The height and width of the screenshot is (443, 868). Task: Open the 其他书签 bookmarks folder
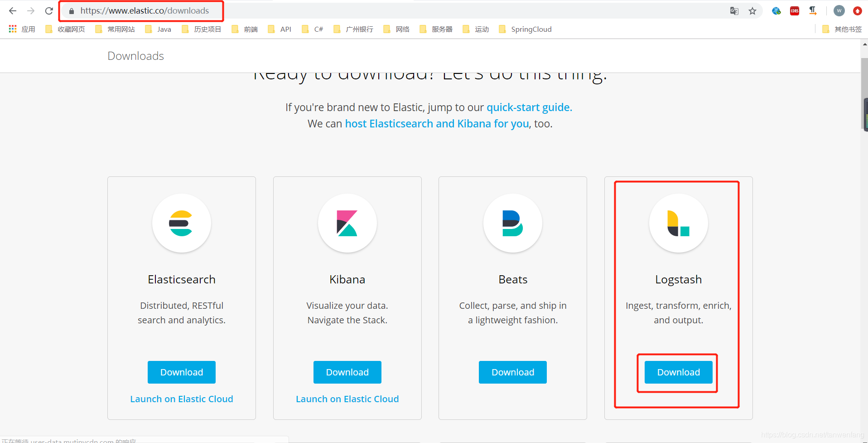tap(842, 29)
